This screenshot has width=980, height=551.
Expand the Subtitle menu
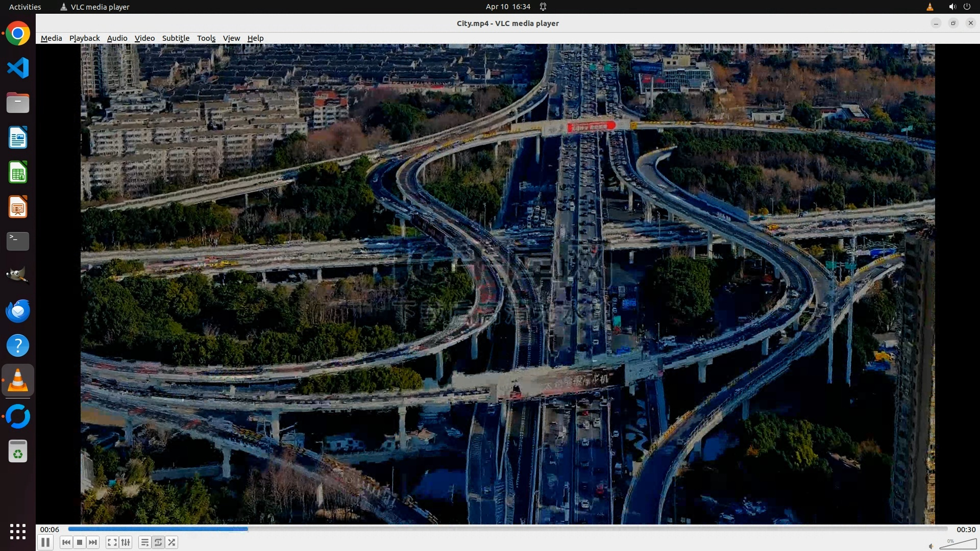pos(176,38)
